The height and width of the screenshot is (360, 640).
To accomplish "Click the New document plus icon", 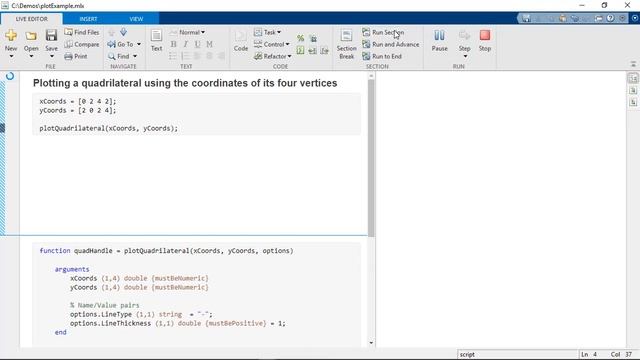I will (x=11, y=36).
